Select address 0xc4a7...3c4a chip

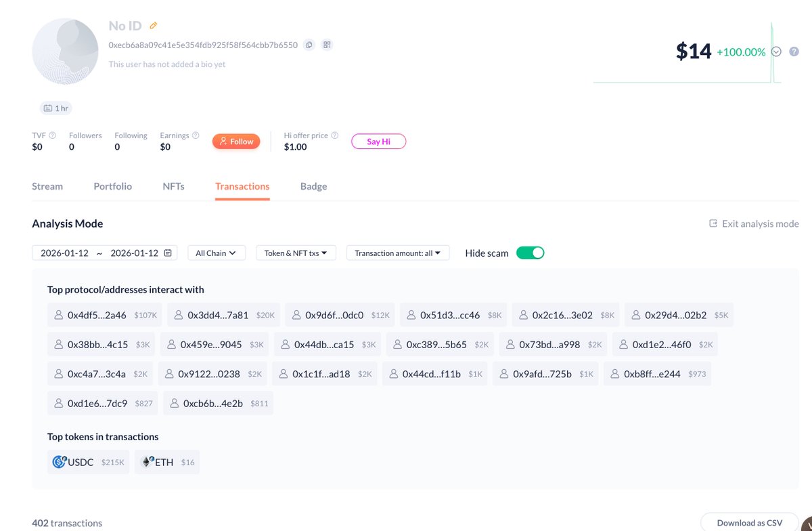coord(101,373)
